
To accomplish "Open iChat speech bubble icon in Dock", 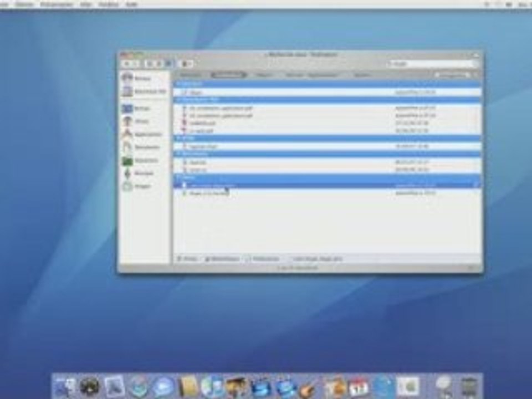I will 163,386.
